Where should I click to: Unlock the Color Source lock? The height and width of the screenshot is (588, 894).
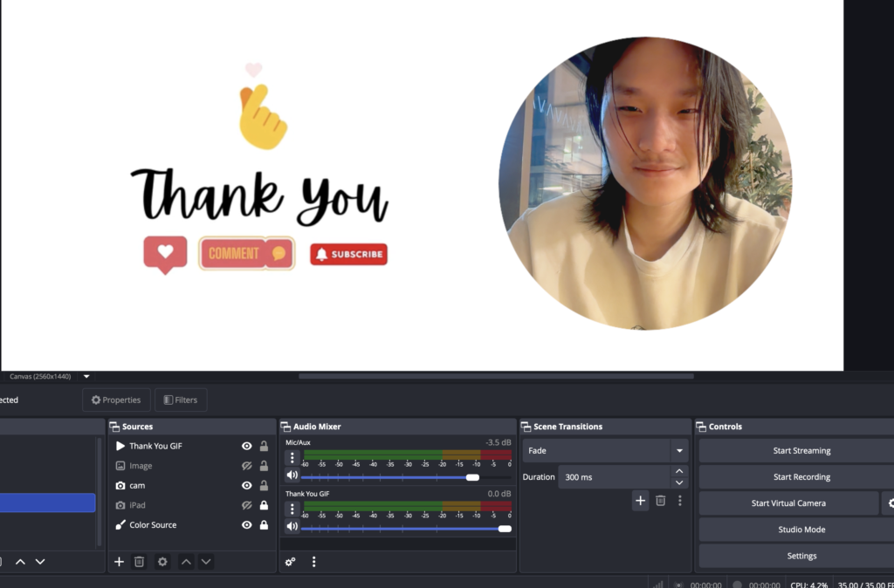264,525
